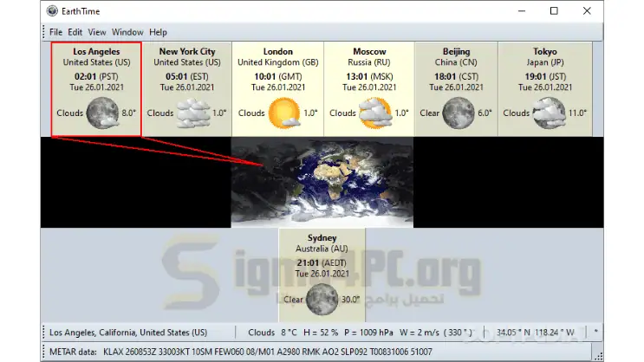The width and height of the screenshot is (644, 362).
Task: Click the METAR data KLAX string
Action: click(267, 352)
